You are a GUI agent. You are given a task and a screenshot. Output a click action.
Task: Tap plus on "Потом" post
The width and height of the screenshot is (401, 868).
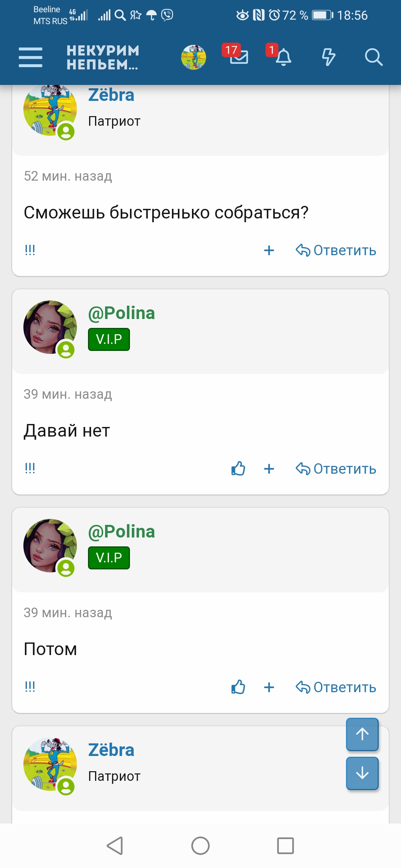click(x=269, y=687)
